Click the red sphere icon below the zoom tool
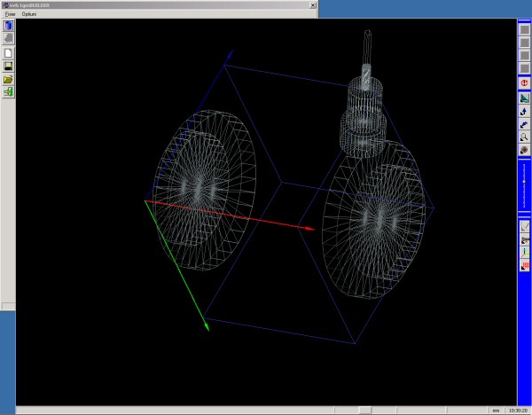This screenshot has height=415, width=532. 525,150
